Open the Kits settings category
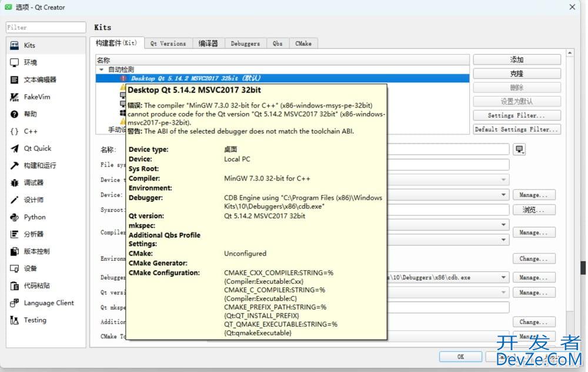The width and height of the screenshot is (588, 372). click(x=46, y=45)
